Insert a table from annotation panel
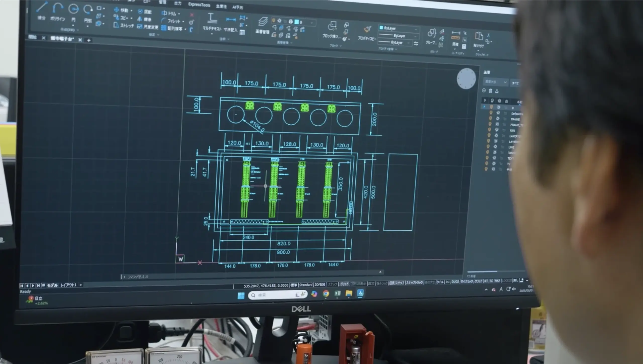643x364 pixels. point(242,32)
